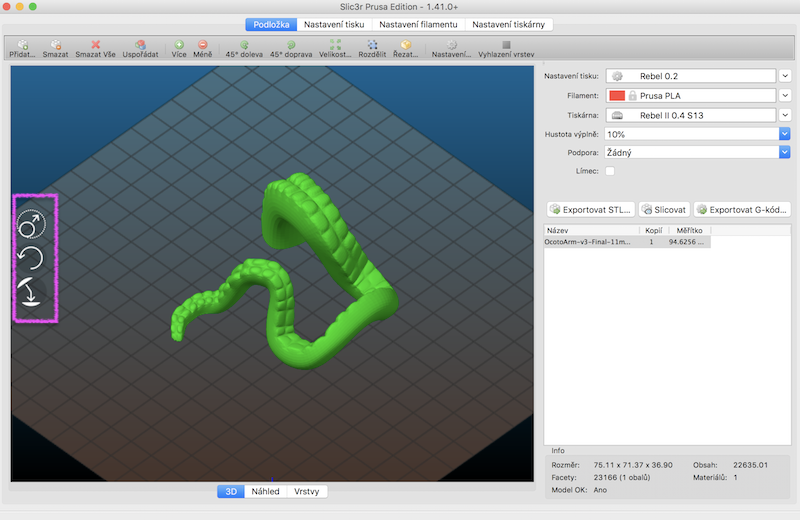Viewport: 800px width, 520px height.
Task: Switch to the Vrstvy view tab
Action: pyautogui.click(x=307, y=492)
